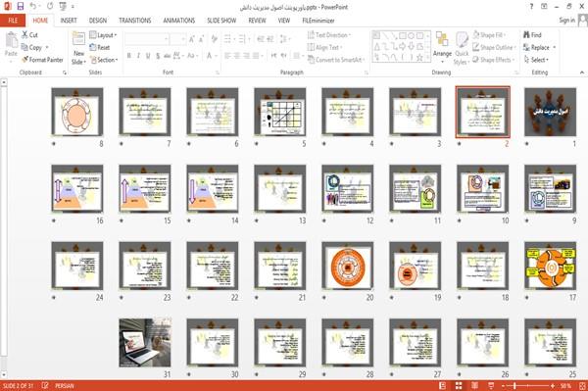
Task: Open the Select dropdown in Editing
Action: tap(536, 60)
